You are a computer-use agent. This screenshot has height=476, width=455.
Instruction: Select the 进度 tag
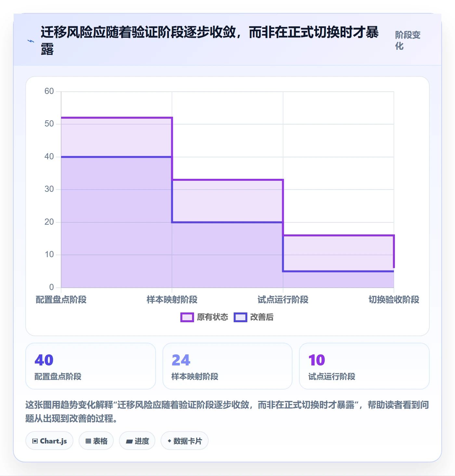[137, 441]
